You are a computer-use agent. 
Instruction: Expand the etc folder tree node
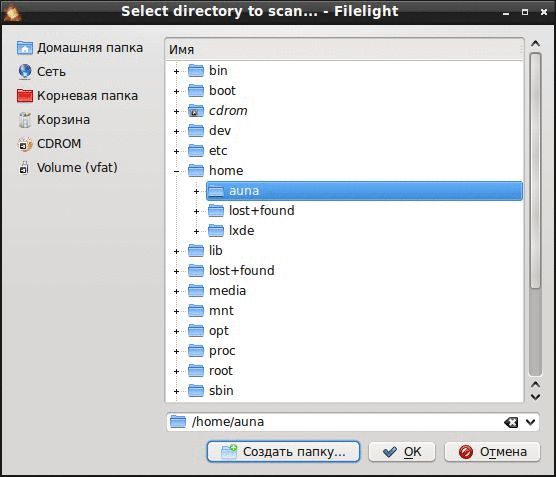click(176, 151)
